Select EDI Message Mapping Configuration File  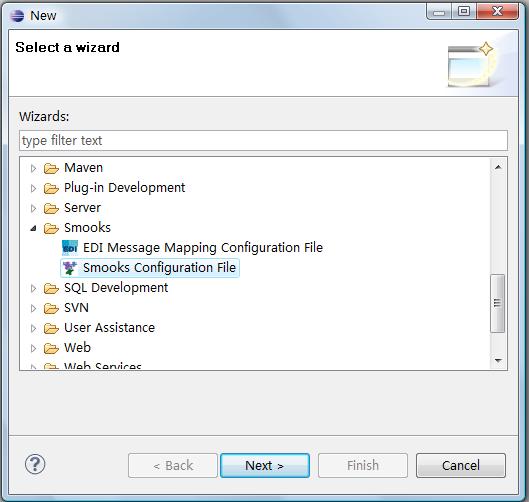(193, 248)
